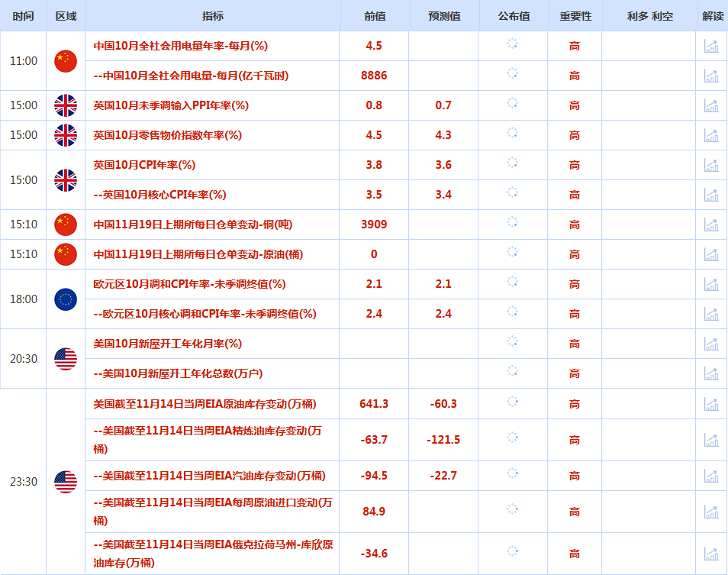Click the 利多 利空 column header

pyautogui.click(x=650, y=16)
